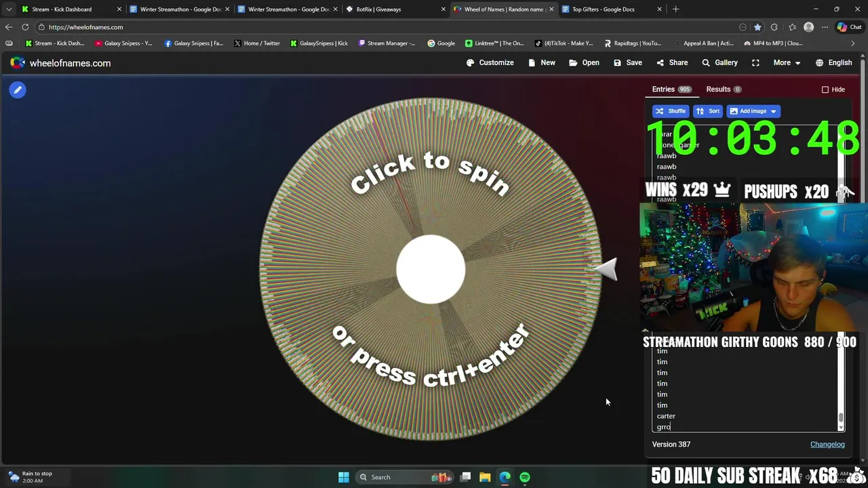868x488 pixels.
Task: Open the GalaxySnipess Kick bookmark
Action: tap(319, 43)
